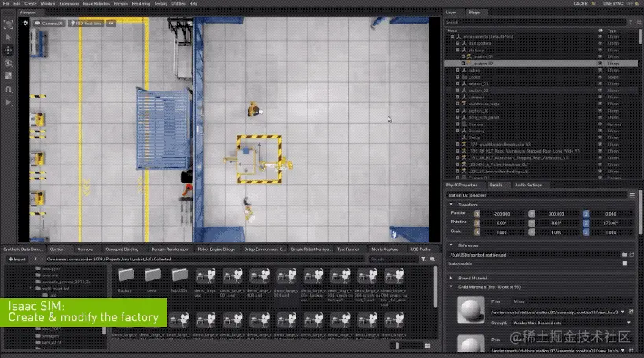Image resolution: width=644 pixels, height=358 pixels.
Task: Collapse the environments root prim
Action: pos(452,36)
